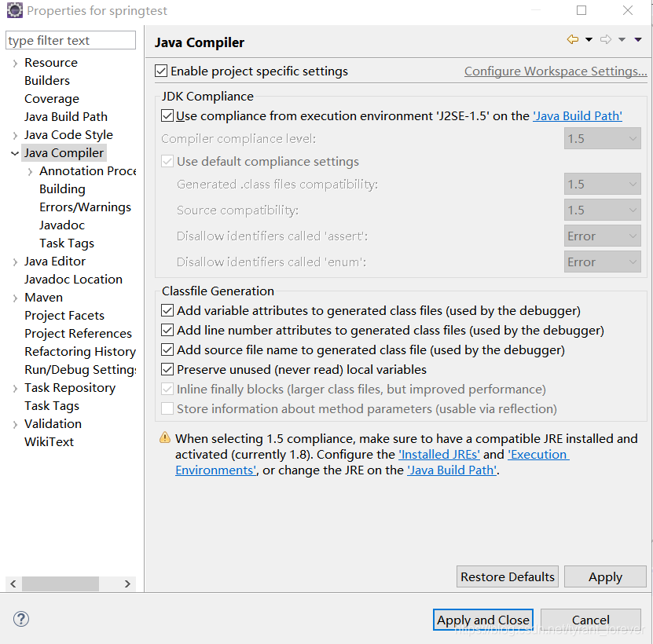The width and height of the screenshot is (653, 644).
Task: Click Apply and Close button
Action: [x=483, y=620]
